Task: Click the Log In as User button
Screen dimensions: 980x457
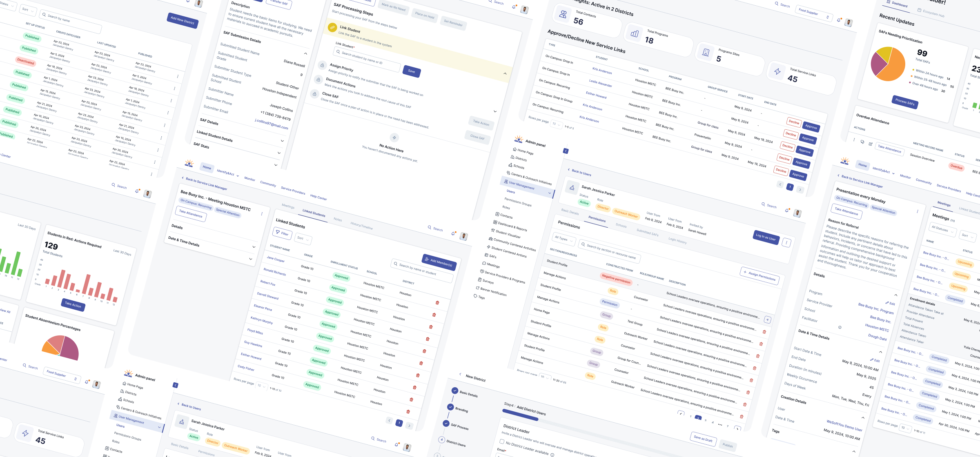Action: (766, 237)
